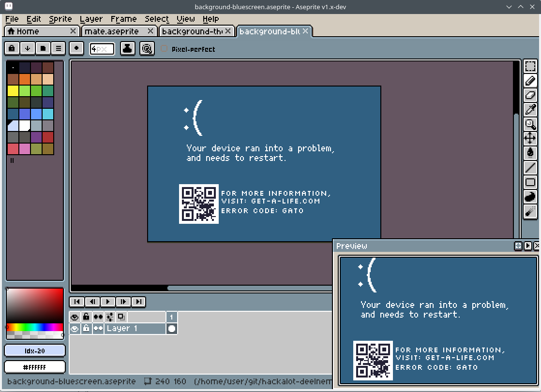
Task: Open the Layer menu
Action: pyautogui.click(x=91, y=19)
